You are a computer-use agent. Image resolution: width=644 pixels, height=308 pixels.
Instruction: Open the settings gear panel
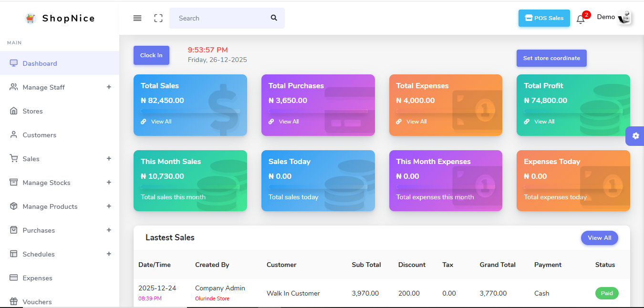pos(635,136)
